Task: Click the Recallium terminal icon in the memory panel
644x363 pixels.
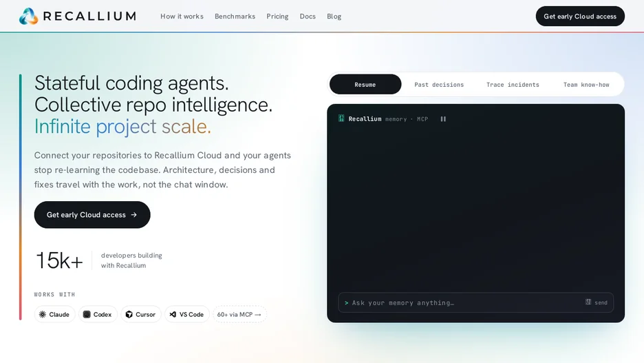Action: (x=341, y=118)
